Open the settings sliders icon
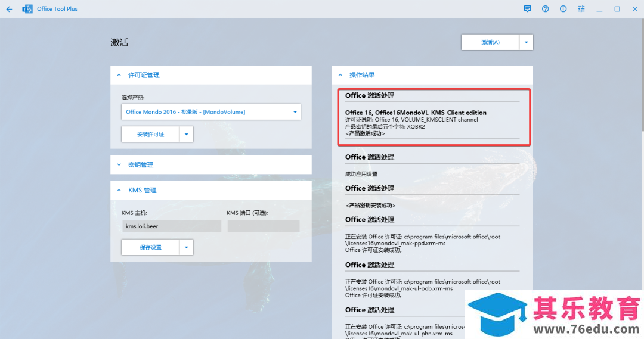 (581, 8)
